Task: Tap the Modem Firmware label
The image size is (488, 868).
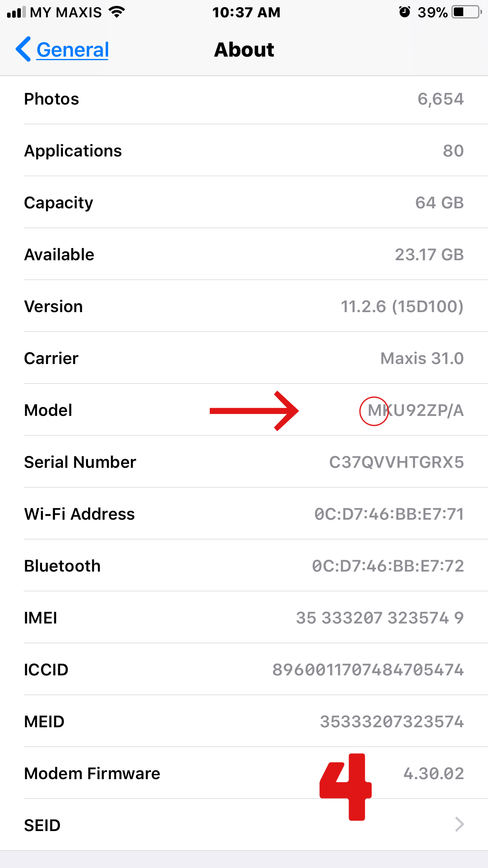Action: 92,774
